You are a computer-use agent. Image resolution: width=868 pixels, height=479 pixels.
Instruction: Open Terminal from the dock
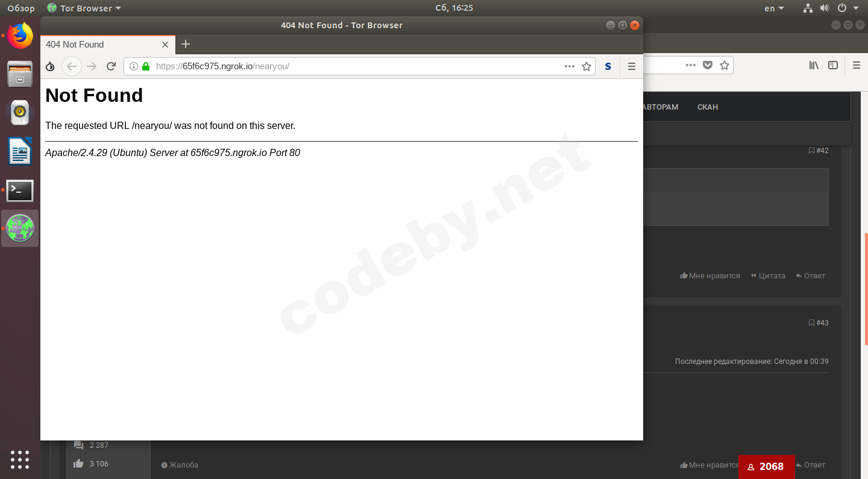point(20,190)
